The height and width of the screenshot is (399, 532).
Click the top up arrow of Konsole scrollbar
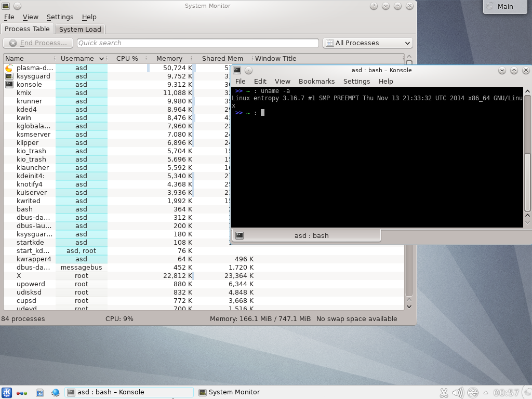point(527,91)
